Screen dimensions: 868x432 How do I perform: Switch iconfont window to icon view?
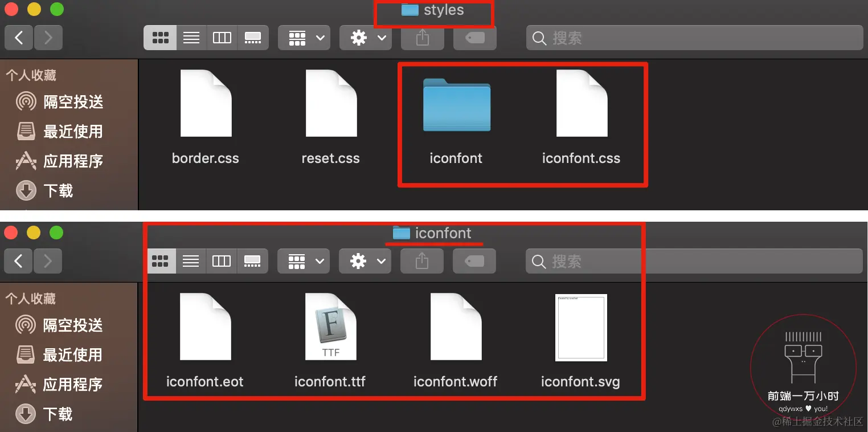tap(160, 262)
